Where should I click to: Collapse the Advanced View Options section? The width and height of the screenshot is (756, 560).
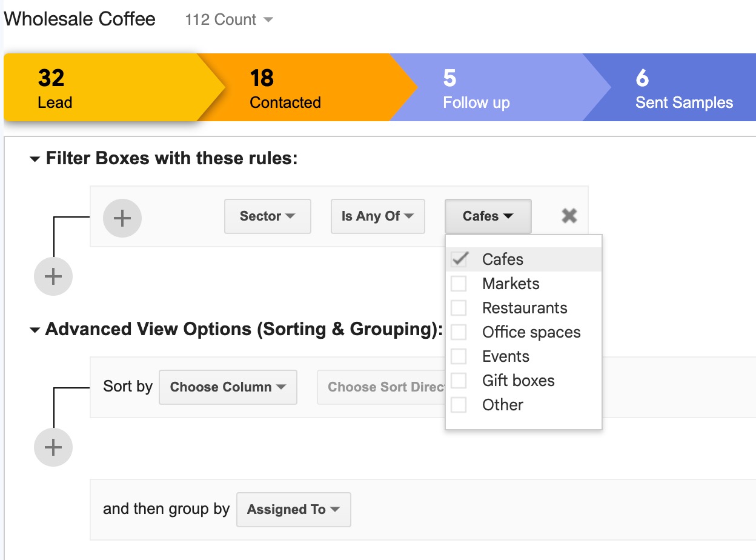point(35,329)
